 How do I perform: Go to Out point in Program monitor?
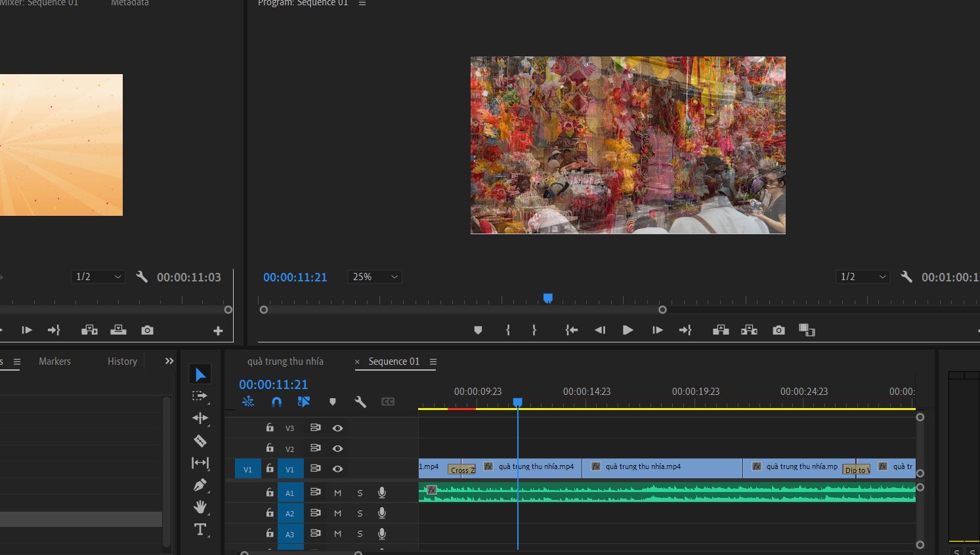pyautogui.click(x=685, y=330)
